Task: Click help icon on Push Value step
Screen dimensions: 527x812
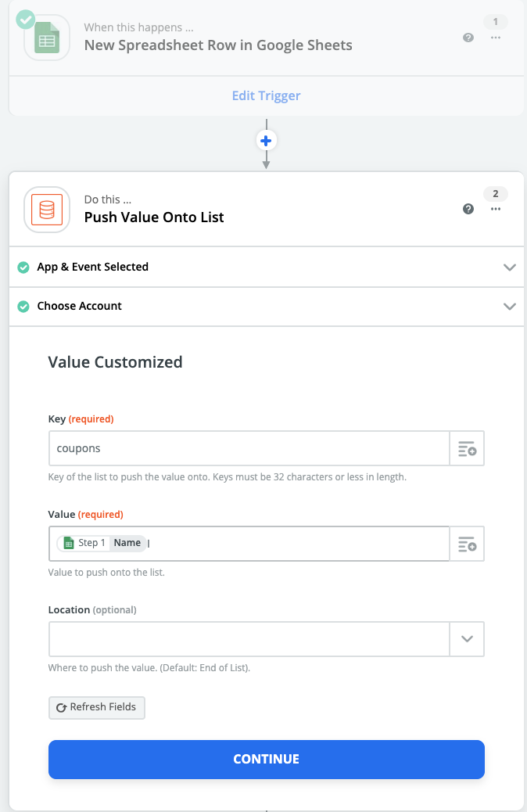Action: [468, 209]
